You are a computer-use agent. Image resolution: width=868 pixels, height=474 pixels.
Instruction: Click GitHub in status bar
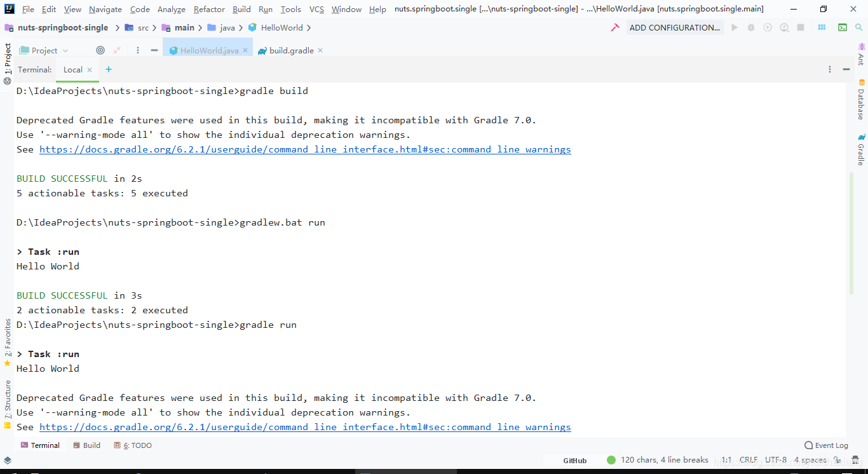tap(574, 460)
